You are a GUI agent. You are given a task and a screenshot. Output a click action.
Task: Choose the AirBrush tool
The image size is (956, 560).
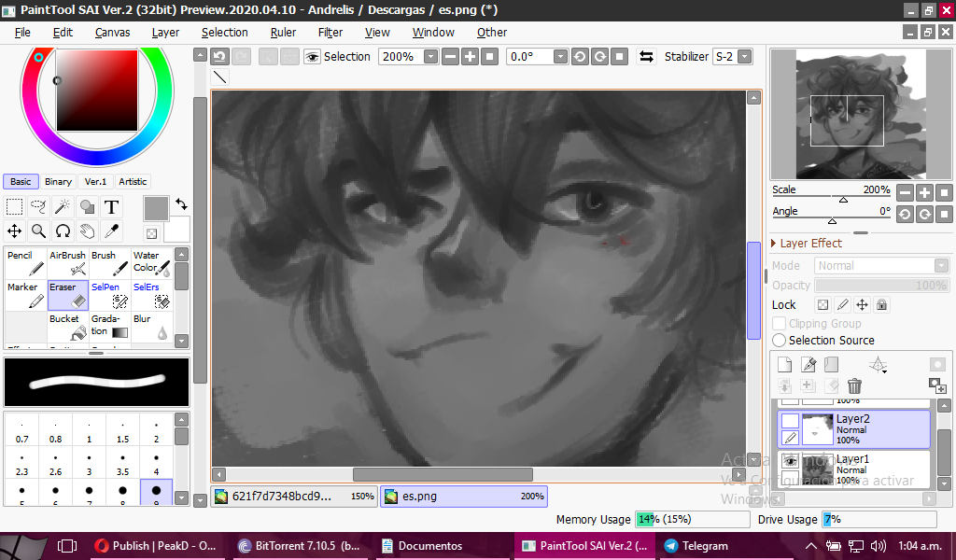point(67,263)
